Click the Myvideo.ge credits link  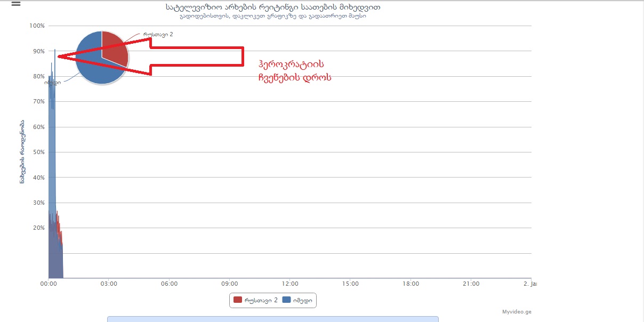pyautogui.click(x=517, y=312)
